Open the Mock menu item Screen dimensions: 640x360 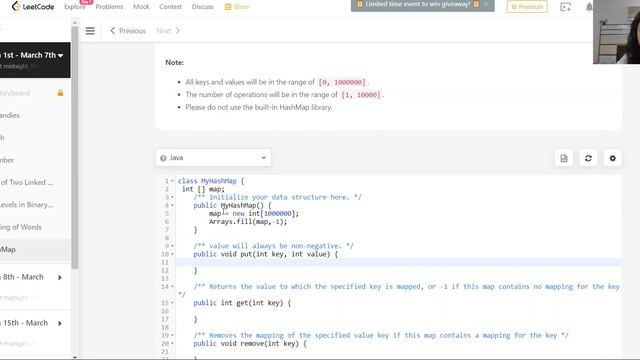pos(141,7)
